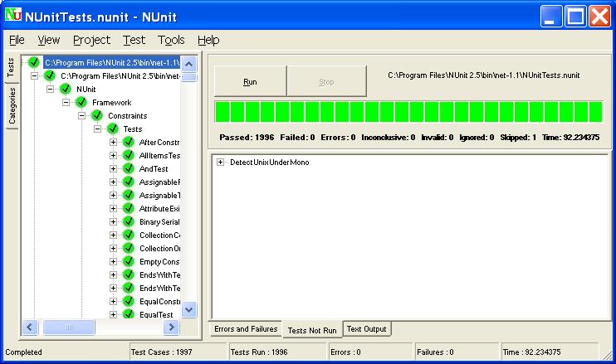Click green check icon of the highlighted root project node
The image size is (616, 364).
click(34, 62)
